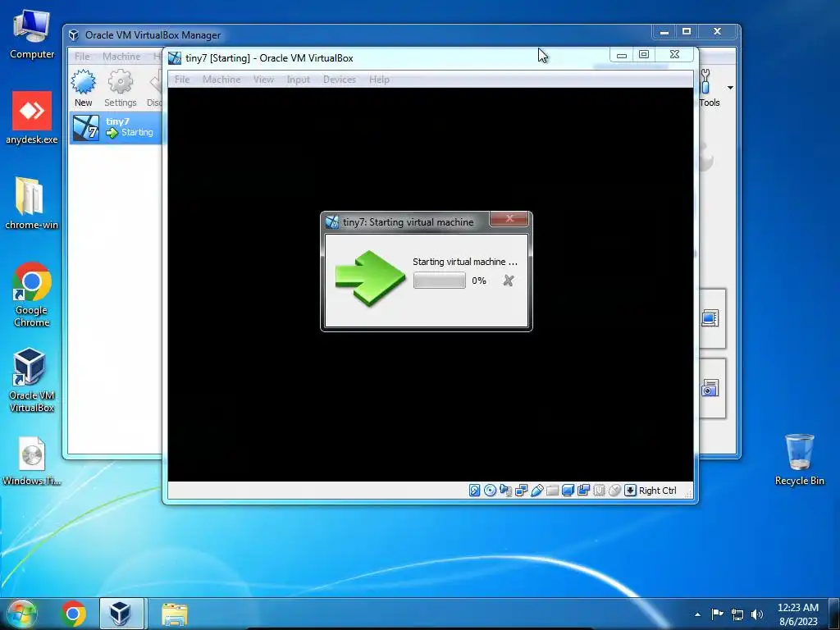Select the Google Chrome desktop shortcut
Image resolution: width=840 pixels, height=630 pixels.
(x=32, y=294)
